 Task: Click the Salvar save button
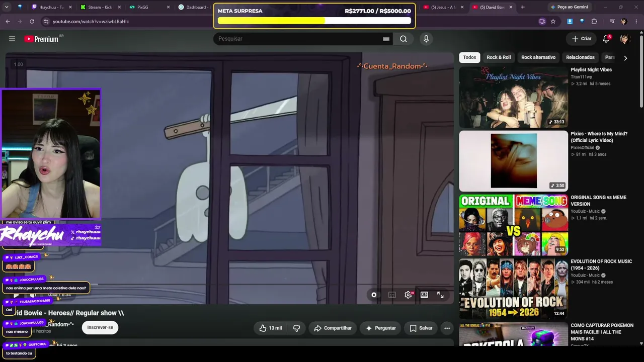421,328
